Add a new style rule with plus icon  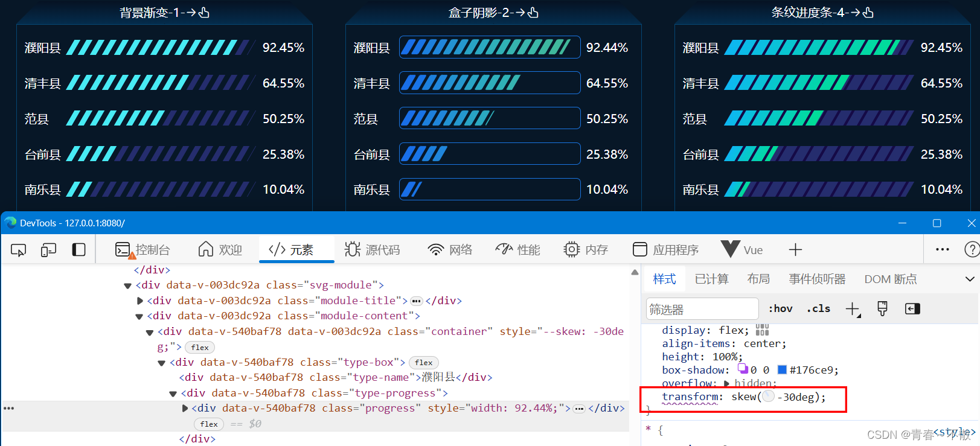click(853, 310)
